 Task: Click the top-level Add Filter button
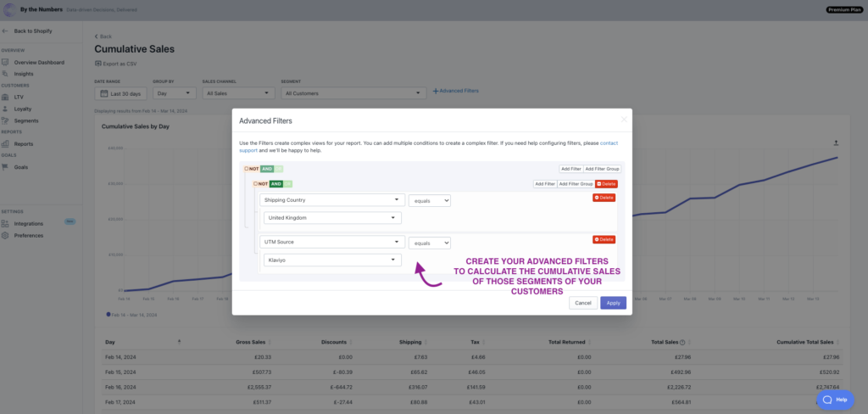[570, 169]
